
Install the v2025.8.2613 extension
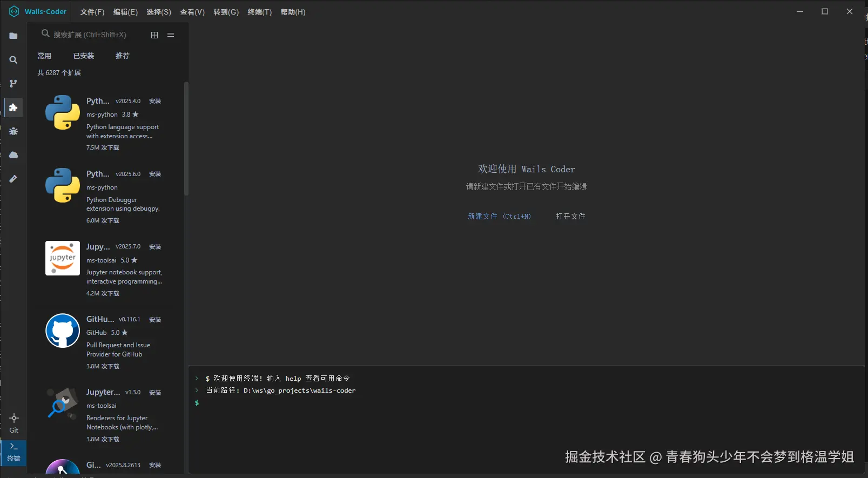155,465
